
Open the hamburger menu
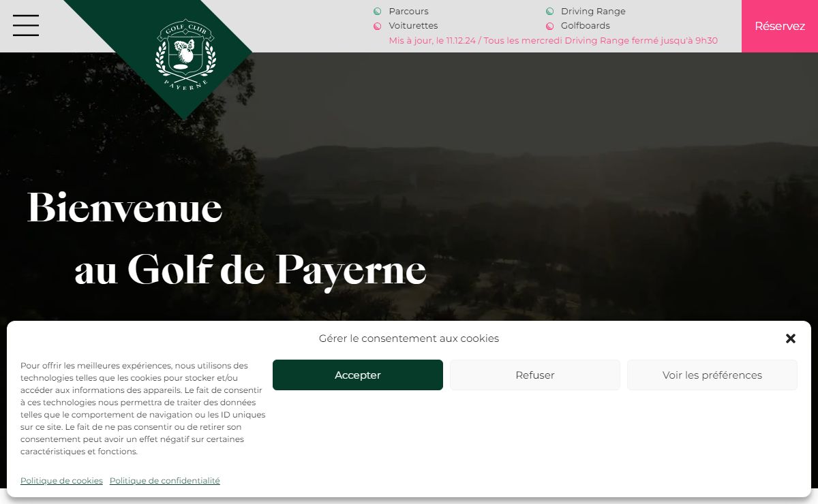click(26, 25)
